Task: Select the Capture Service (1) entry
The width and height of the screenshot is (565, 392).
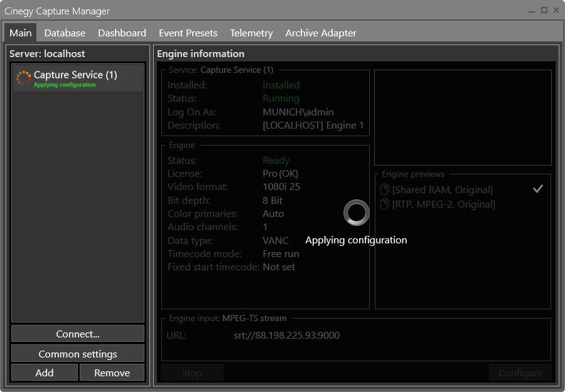Action: (x=78, y=77)
